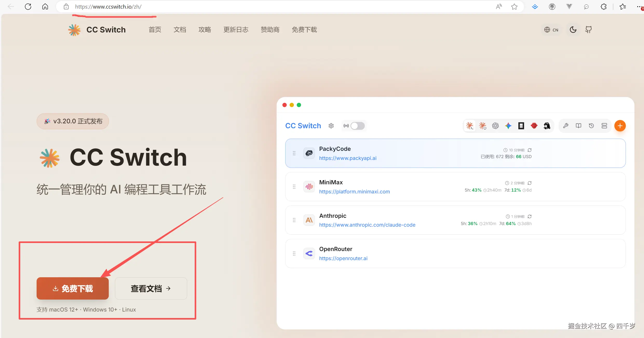Click the palm tree extension icon
This screenshot has height=338, width=644.
552,7
